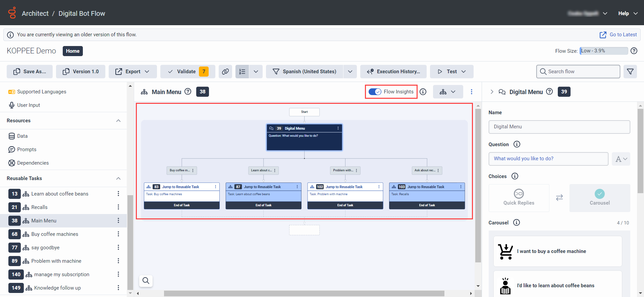Screen dimensions: 644x297
Task: Click the link icon in toolbar
Action: coord(225,72)
